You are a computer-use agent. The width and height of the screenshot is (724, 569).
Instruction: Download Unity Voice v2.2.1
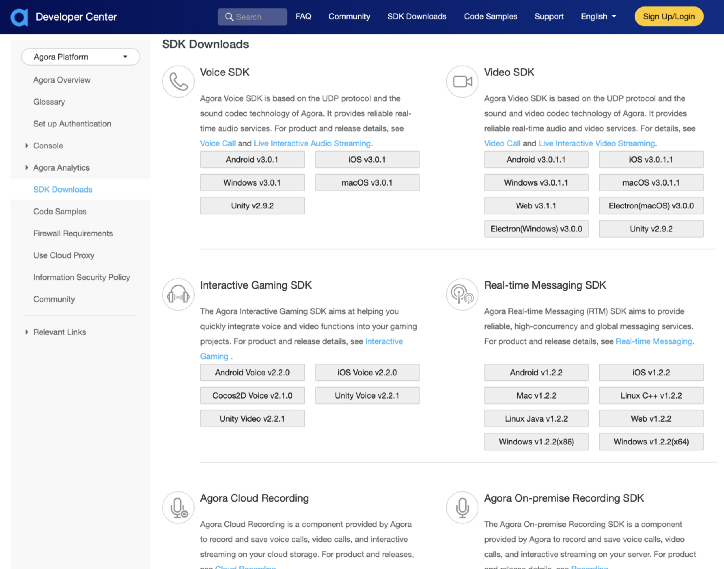[x=367, y=396]
